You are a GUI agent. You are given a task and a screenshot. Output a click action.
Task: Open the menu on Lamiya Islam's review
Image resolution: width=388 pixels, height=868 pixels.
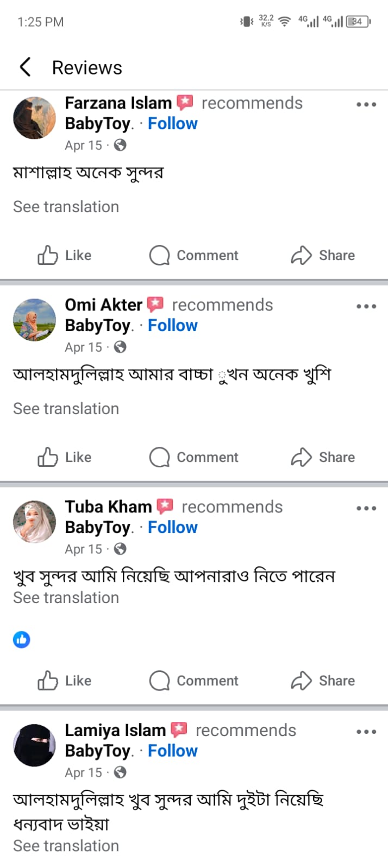coord(366,732)
